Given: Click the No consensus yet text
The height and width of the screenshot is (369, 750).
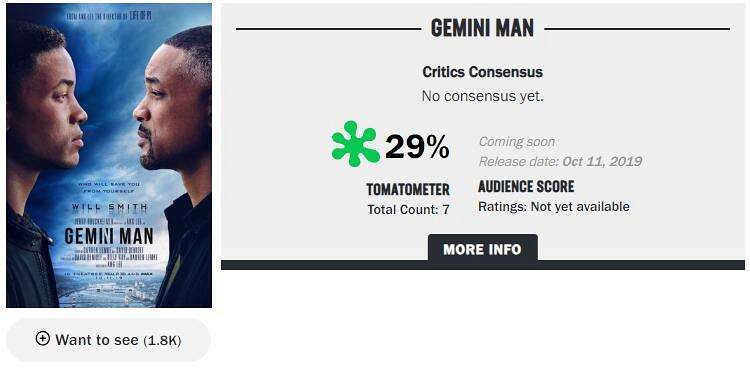Looking at the screenshot, I should (x=483, y=96).
